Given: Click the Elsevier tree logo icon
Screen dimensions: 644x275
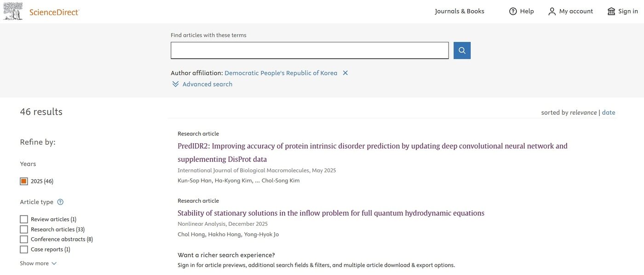Looking at the screenshot, I should tap(13, 11).
